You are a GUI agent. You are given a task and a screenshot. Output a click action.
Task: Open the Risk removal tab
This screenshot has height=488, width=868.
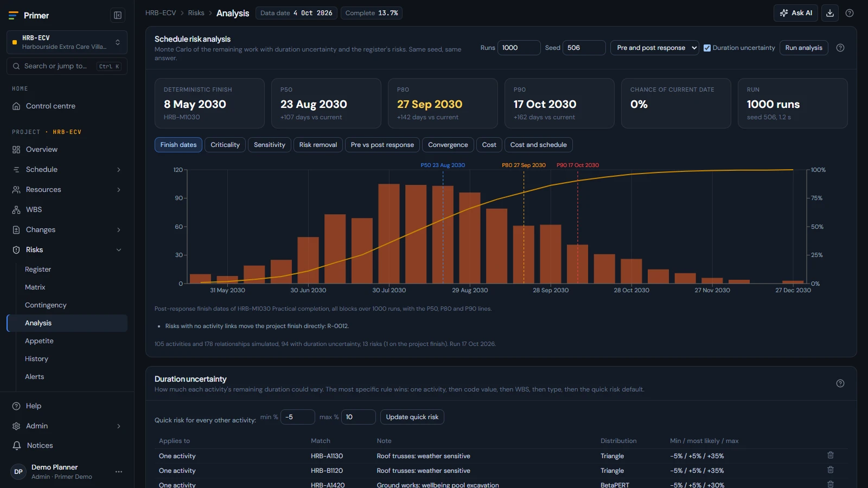point(318,145)
